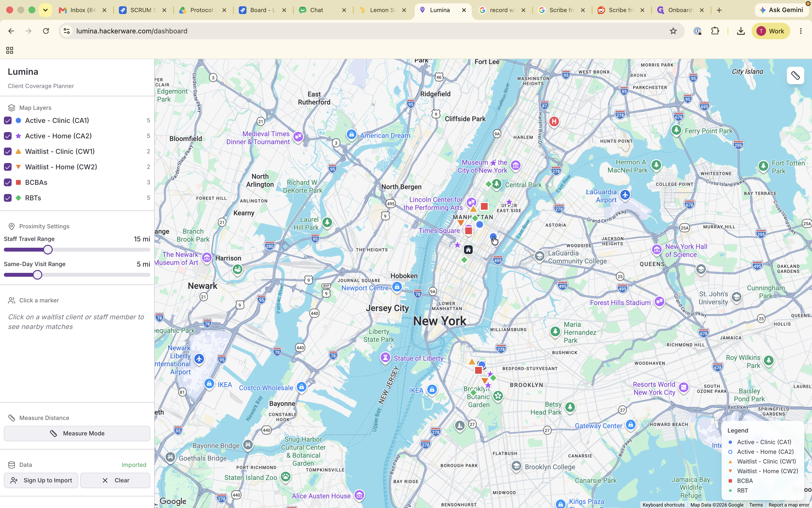This screenshot has height=508, width=812.
Task: Click the Central Park tree marker
Action: (x=497, y=184)
